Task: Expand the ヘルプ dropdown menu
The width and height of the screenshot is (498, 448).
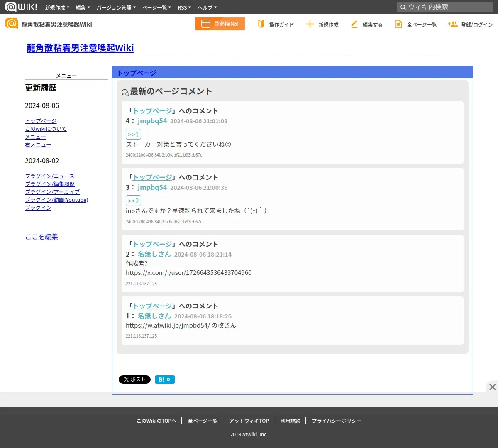Action: [207, 7]
